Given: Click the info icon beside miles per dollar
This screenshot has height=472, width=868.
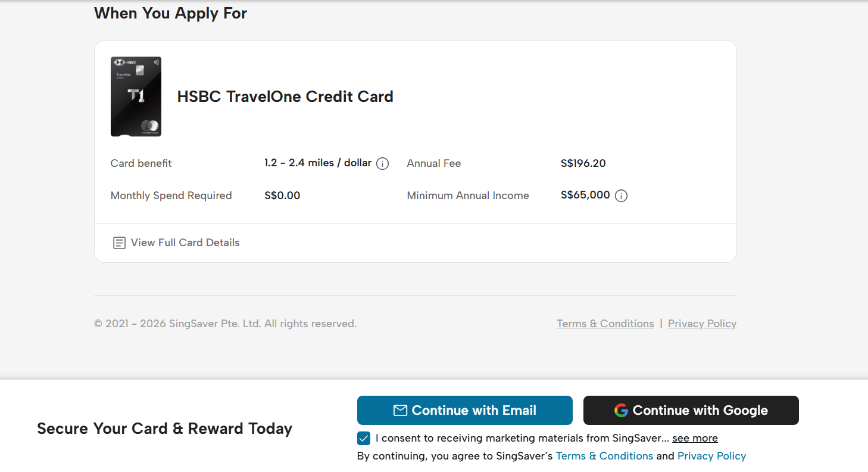Looking at the screenshot, I should 383,163.
